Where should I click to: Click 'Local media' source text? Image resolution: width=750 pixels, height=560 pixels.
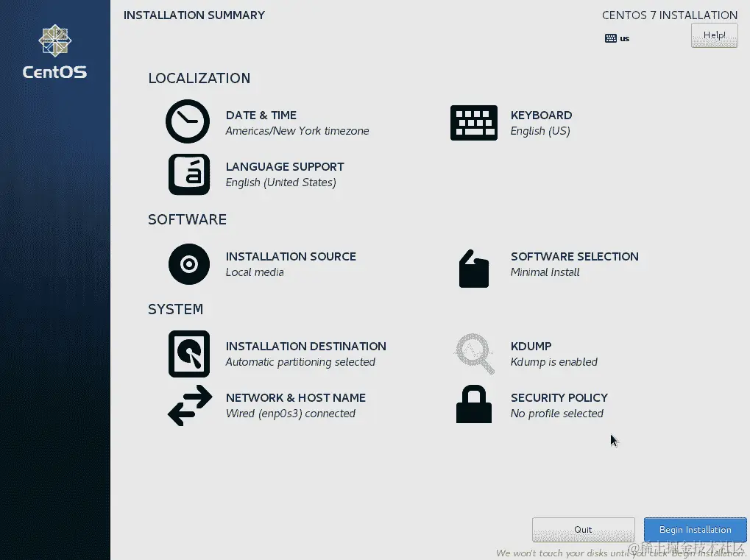click(255, 272)
